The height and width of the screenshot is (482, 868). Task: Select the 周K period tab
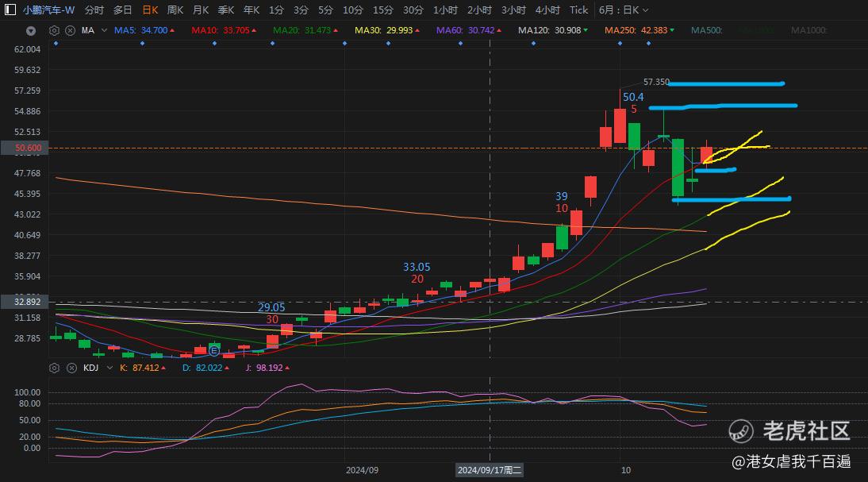[x=175, y=10]
